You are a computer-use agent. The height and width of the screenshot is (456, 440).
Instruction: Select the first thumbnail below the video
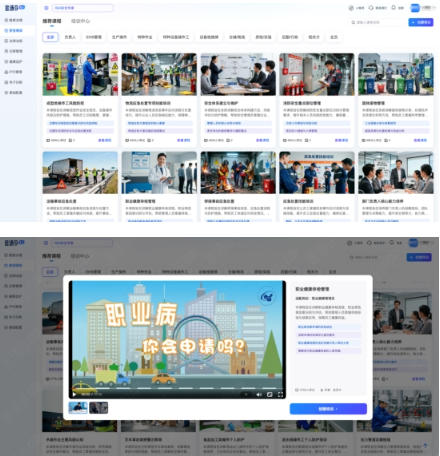78,408
